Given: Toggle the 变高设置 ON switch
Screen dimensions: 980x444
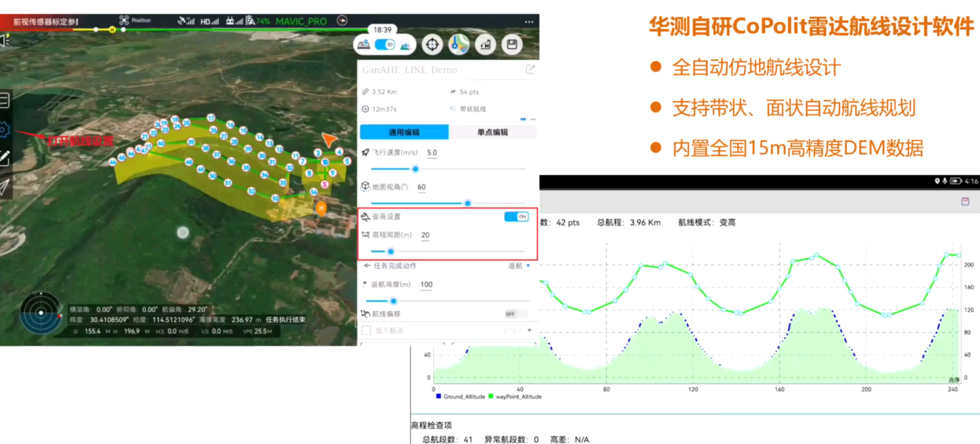Looking at the screenshot, I should 516,217.
